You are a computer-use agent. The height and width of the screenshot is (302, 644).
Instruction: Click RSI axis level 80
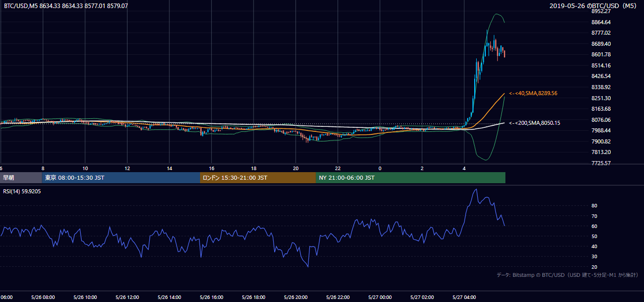point(595,206)
